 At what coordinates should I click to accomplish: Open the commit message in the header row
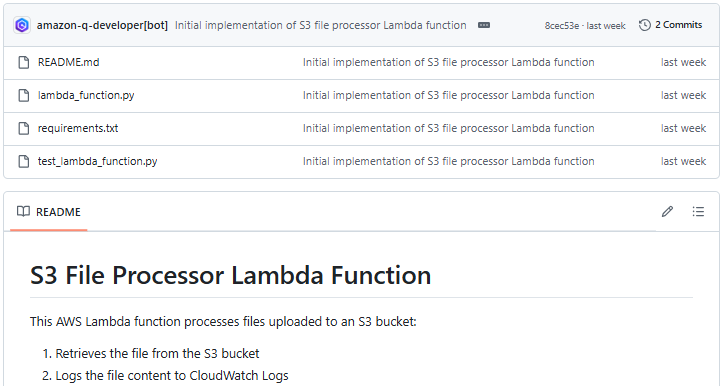pyautogui.click(x=320, y=25)
